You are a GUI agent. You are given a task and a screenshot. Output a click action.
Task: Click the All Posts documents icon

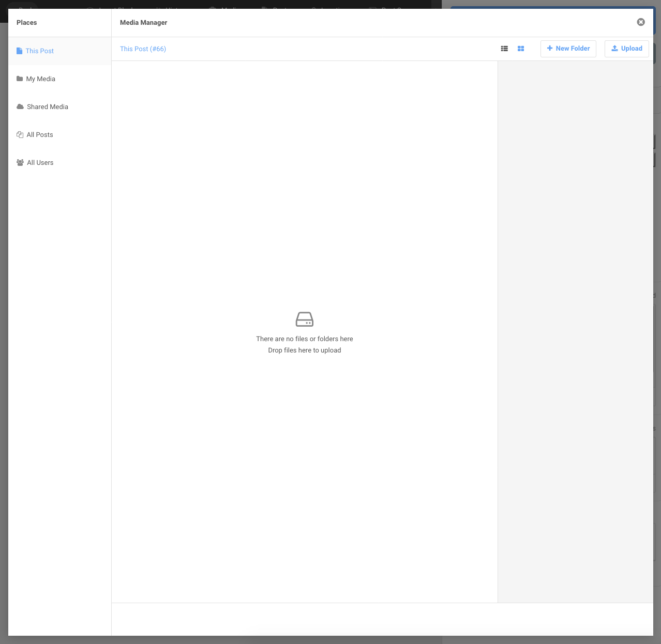20,134
